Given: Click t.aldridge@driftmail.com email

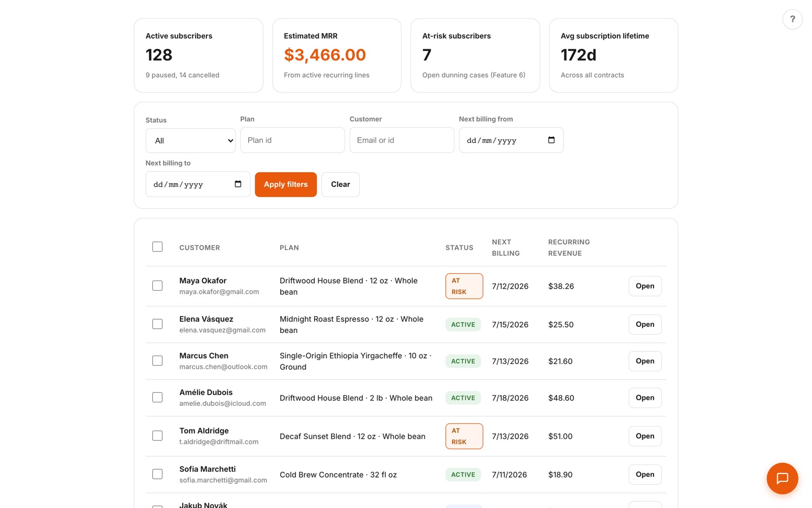Looking at the screenshot, I should [x=219, y=442].
